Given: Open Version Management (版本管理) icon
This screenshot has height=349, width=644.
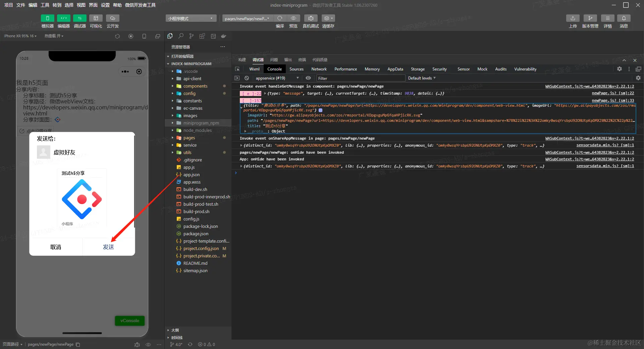Looking at the screenshot, I should [x=590, y=18].
